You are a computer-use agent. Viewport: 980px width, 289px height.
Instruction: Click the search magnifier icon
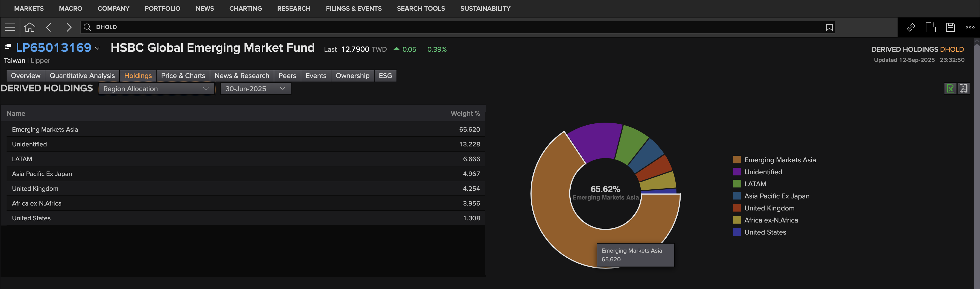pyautogui.click(x=87, y=27)
